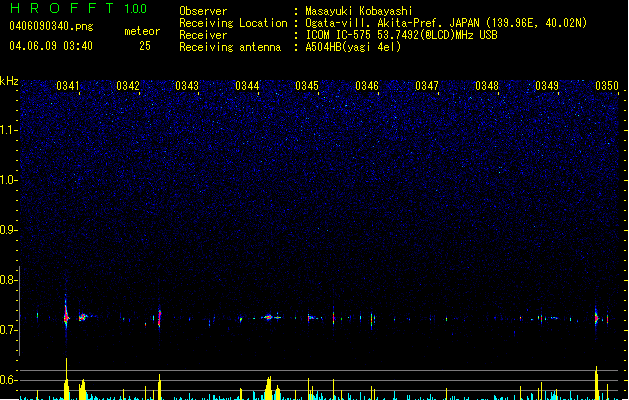Screen dimensions: 629x400
Task: Click the 1.1 kHz axis label
Action: pos(9,130)
